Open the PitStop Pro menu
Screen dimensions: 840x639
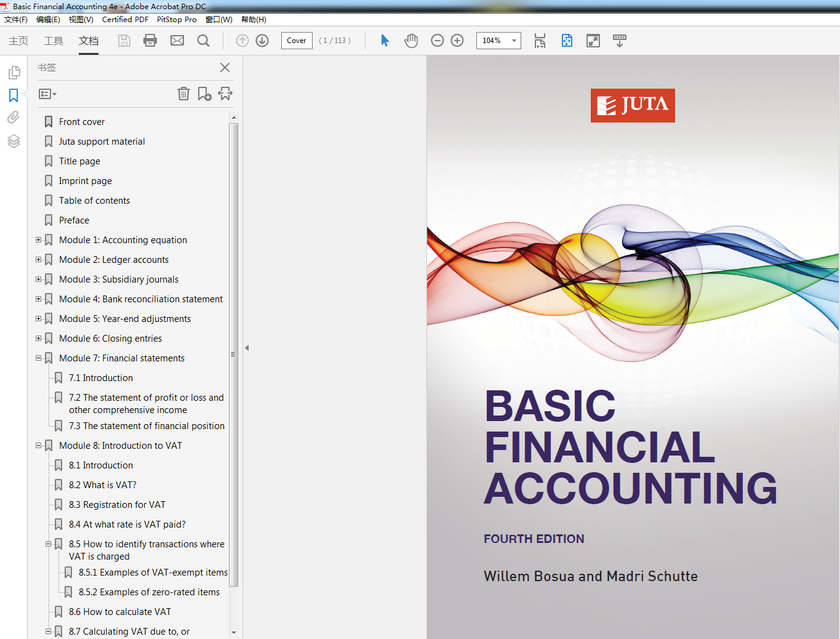pyautogui.click(x=177, y=20)
